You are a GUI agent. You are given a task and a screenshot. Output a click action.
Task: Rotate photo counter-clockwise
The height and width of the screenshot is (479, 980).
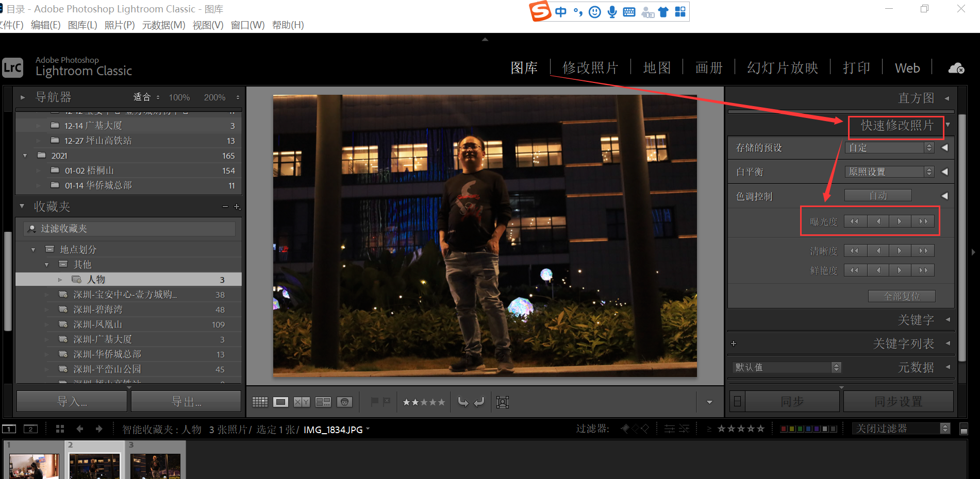pos(463,402)
